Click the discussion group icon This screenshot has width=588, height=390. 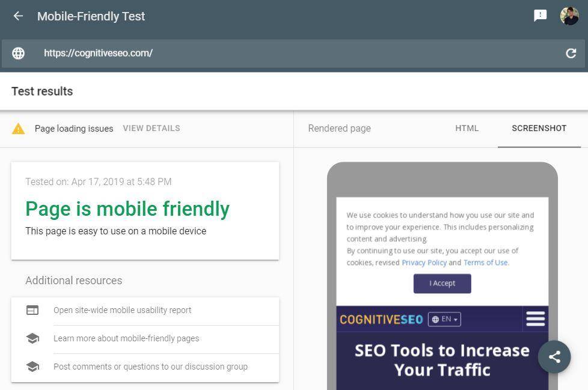32,367
